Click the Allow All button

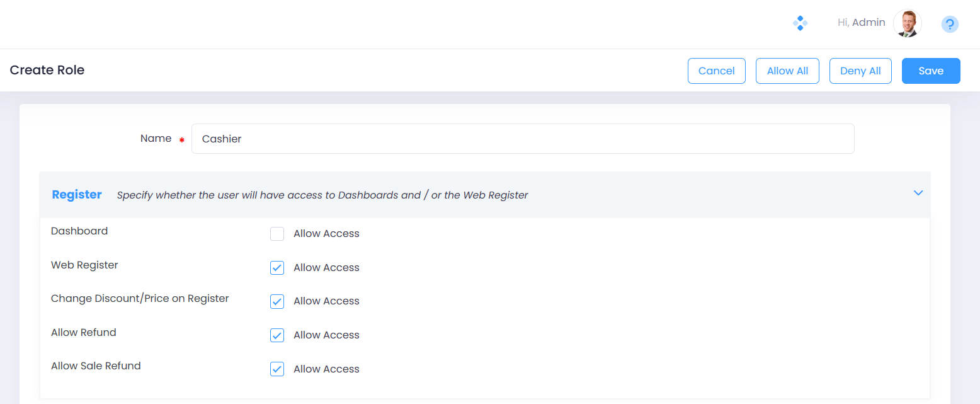click(x=787, y=71)
